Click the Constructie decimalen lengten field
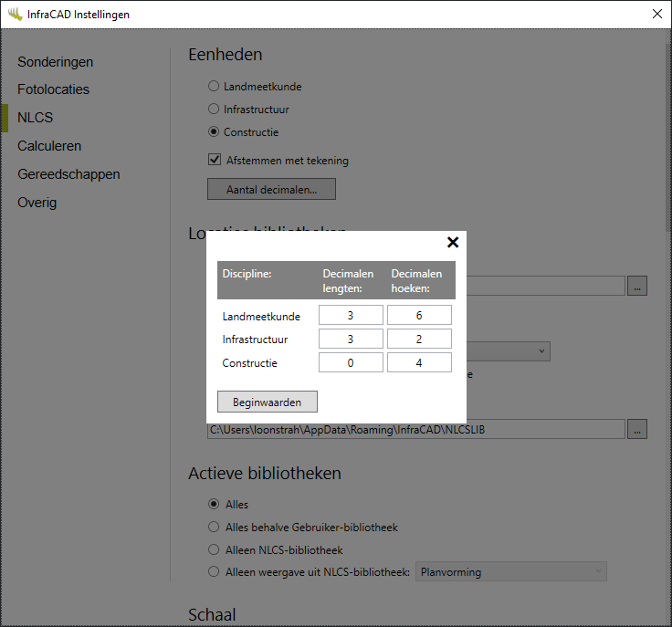Image resolution: width=672 pixels, height=627 pixels. point(351,362)
